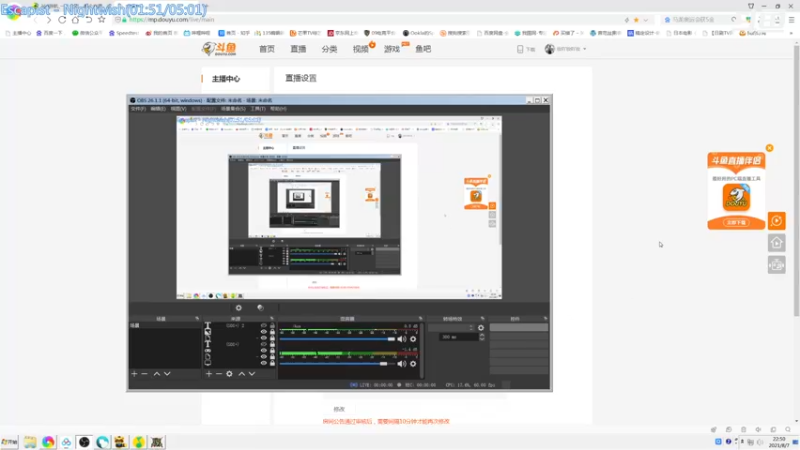Pop out the Scenes dock

pyautogui.click(x=197, y=318)
